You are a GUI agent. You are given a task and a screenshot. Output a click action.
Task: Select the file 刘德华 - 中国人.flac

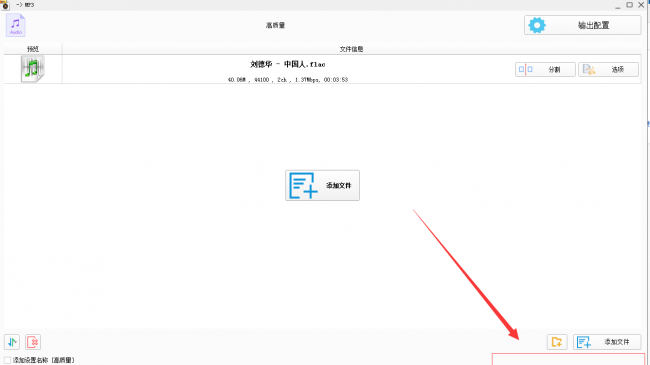(x=288, y=64)
